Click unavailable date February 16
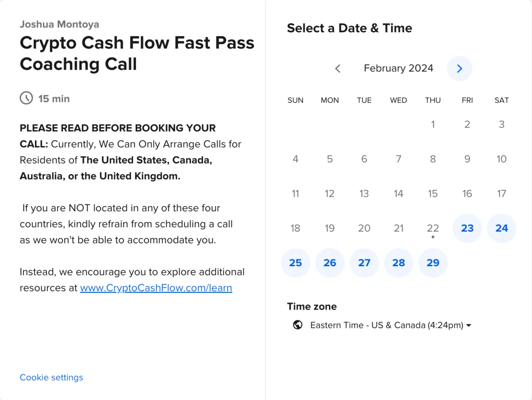The image size is (532, 400). tap(467, 194)
